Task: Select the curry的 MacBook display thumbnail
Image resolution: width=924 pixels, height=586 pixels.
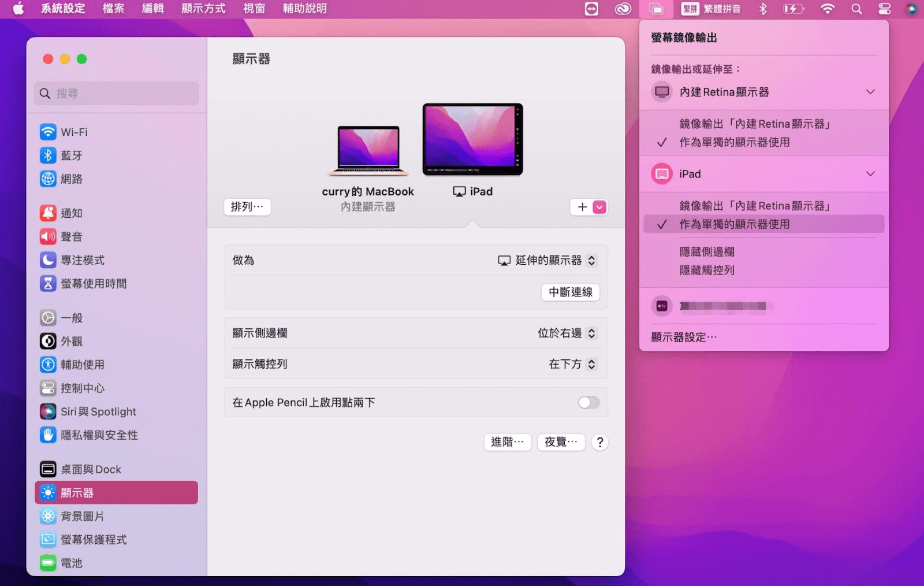Action: click(368, 151)
